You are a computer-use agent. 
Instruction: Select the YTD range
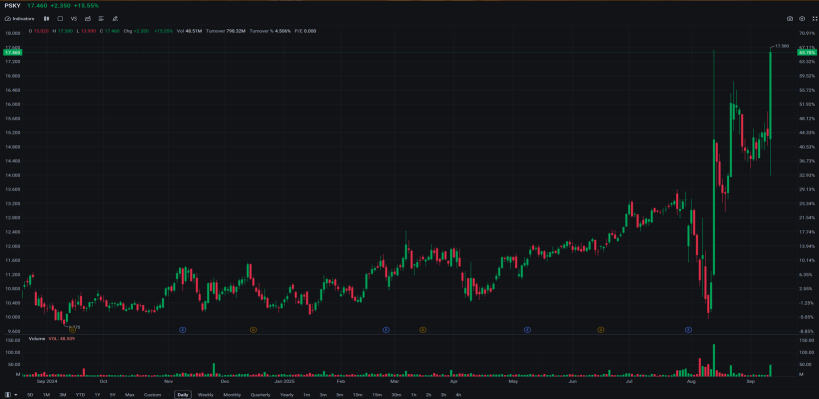click(80, 395)
